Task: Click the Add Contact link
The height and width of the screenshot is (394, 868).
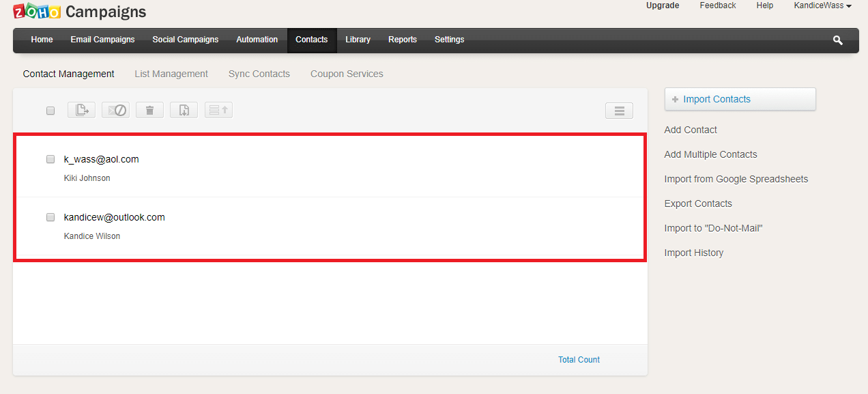Action: [691, 130]
